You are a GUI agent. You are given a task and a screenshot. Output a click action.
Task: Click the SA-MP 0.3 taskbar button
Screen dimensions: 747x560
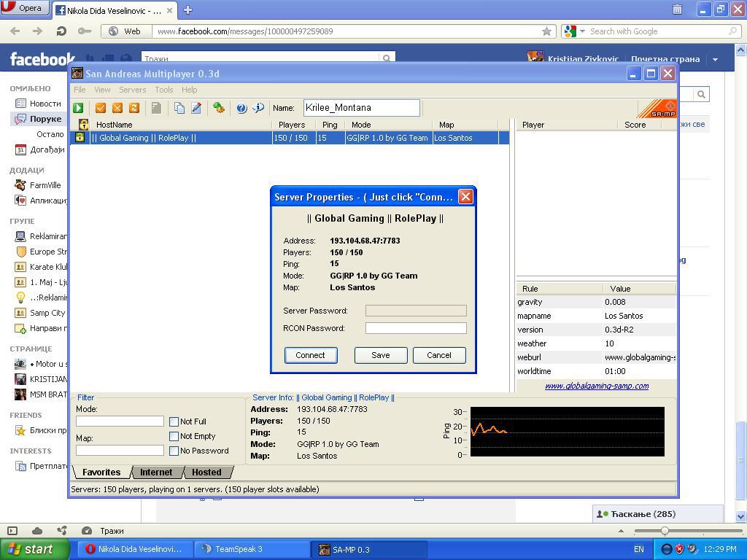[x=369, y=549]
